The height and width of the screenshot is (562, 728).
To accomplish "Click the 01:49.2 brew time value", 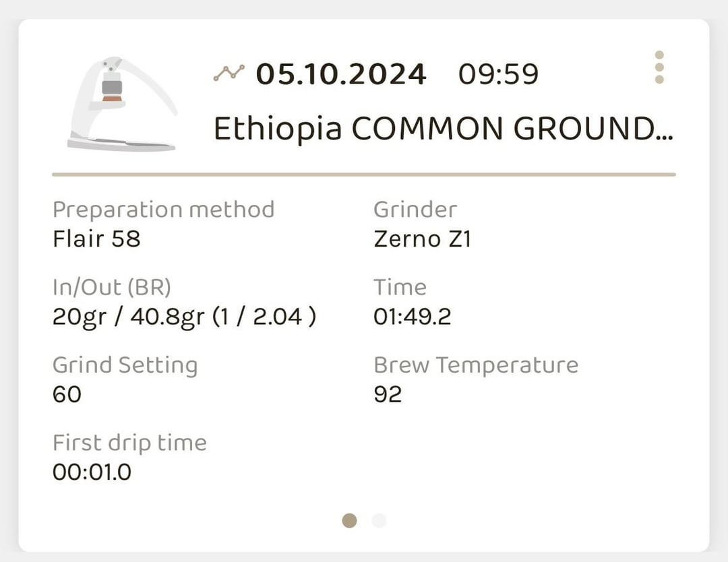I will point(412,316).
